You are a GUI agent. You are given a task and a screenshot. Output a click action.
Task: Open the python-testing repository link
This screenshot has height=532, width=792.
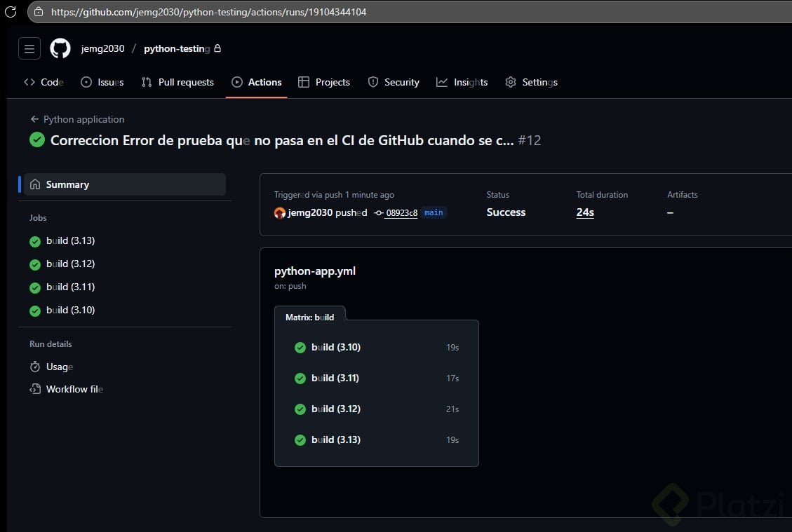[x=177, y=48]
